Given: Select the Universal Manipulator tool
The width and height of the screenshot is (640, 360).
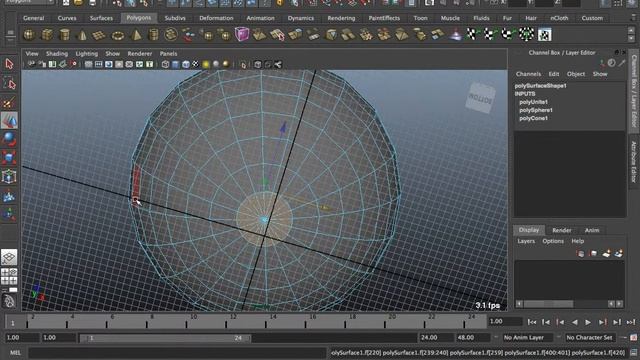Looking at the screenshot, I should pyautogui.click(x=9, y=177).
